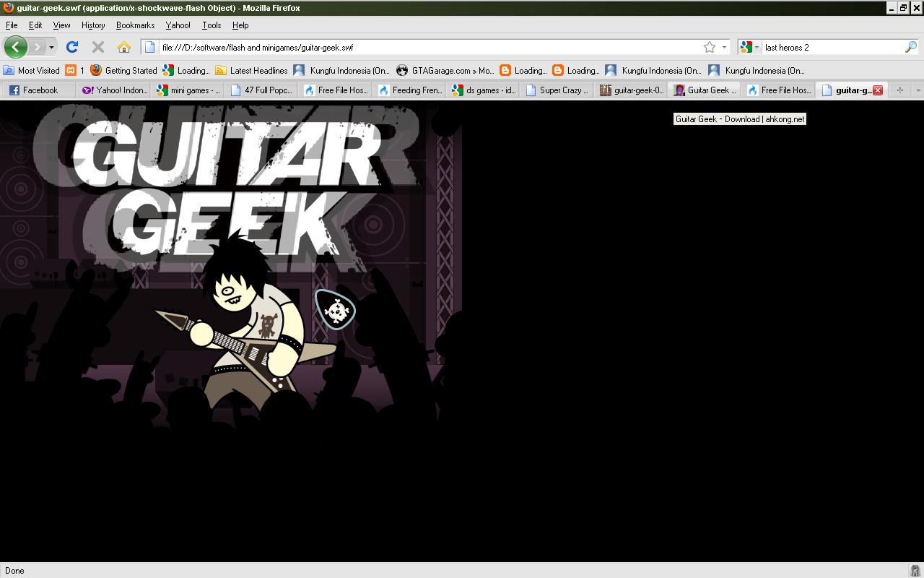924x578 pixels.
Task: Open the Google search engine selector
Action: [x=749, y=47]
